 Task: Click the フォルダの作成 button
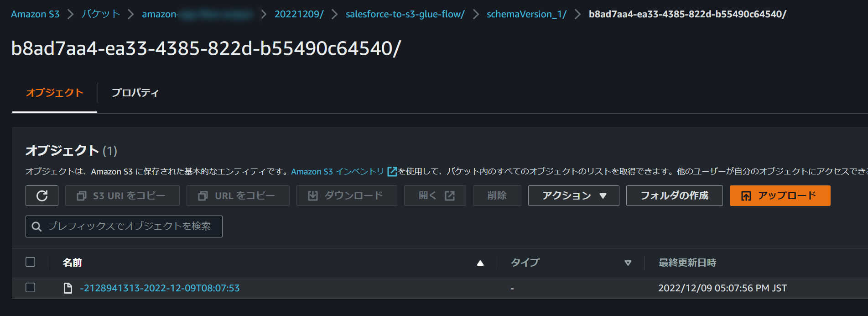(x=675, y=196)
